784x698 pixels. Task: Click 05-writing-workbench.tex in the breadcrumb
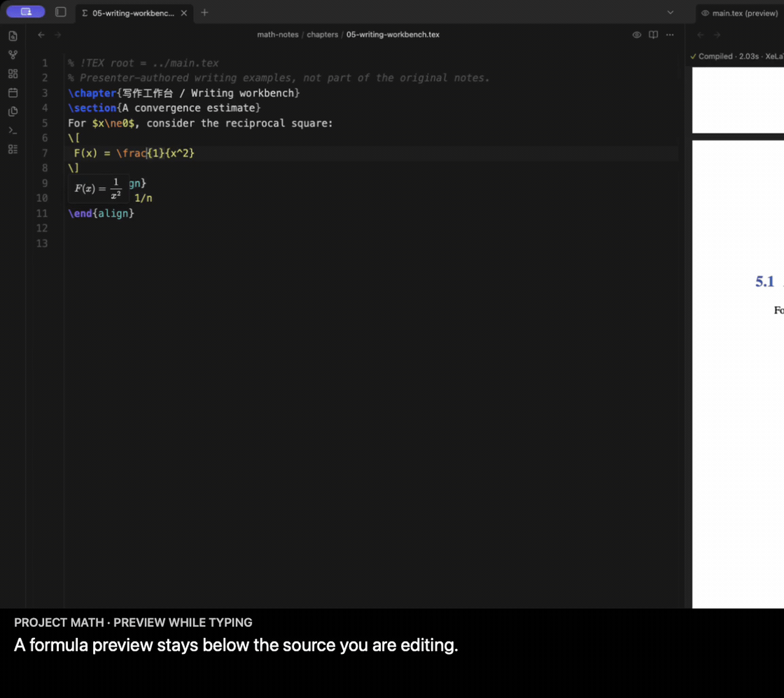[393, 35]
